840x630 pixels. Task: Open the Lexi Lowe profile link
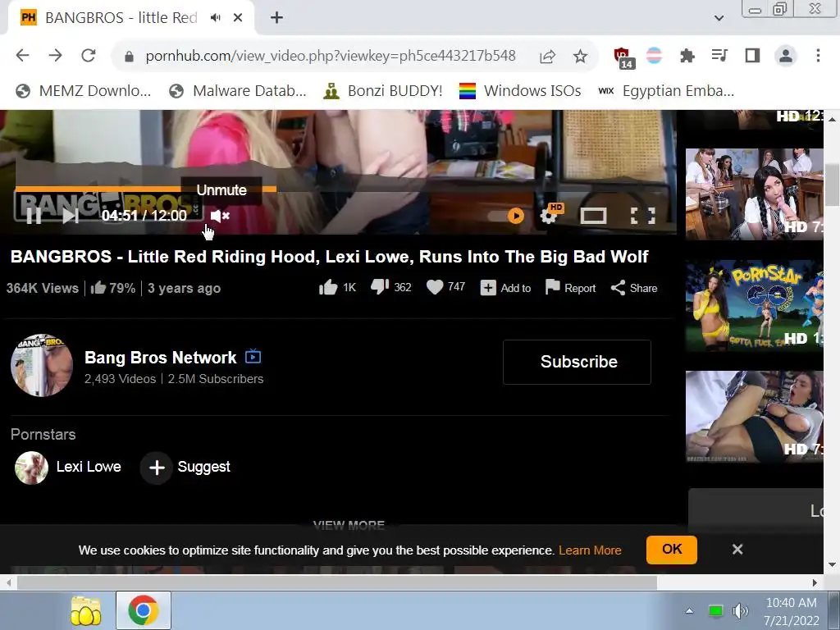coord(89,467)
